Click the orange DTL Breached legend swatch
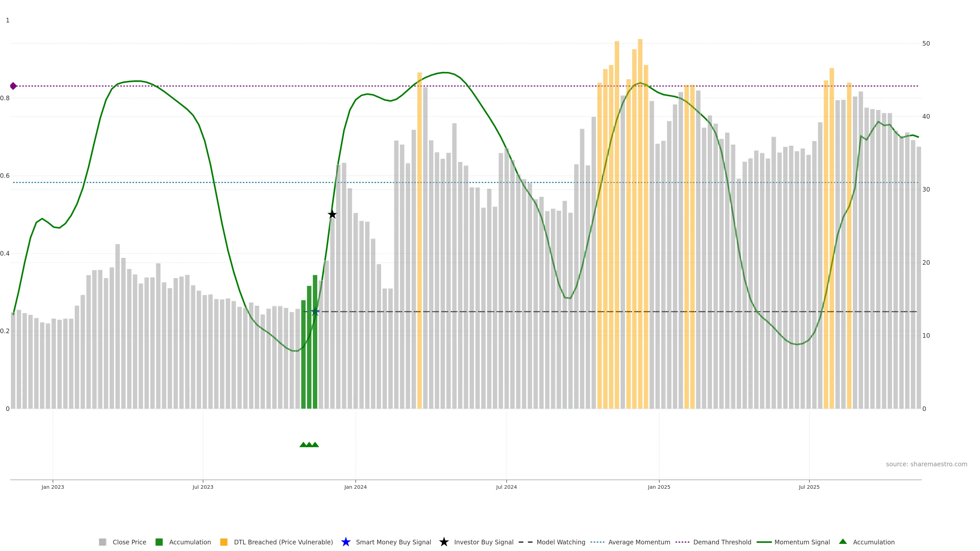The width and height of the screenshot is (980, 551). click(x=224, y=542)
